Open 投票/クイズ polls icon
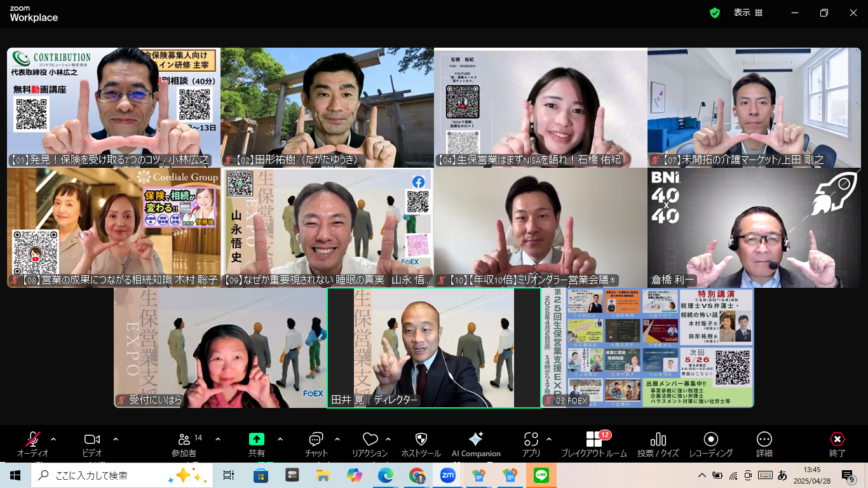The height and width of the screenshot is (488, 868). point(658,440)
